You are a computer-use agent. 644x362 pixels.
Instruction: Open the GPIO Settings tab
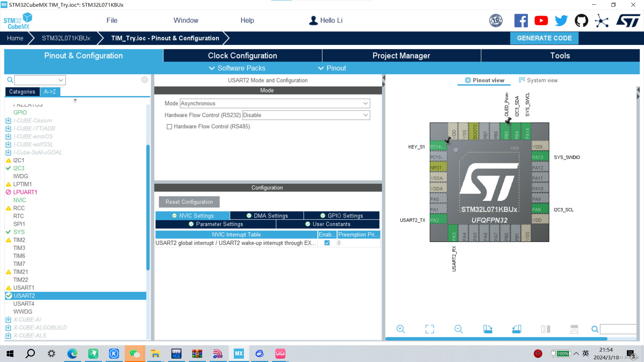[x=341, y=216]
